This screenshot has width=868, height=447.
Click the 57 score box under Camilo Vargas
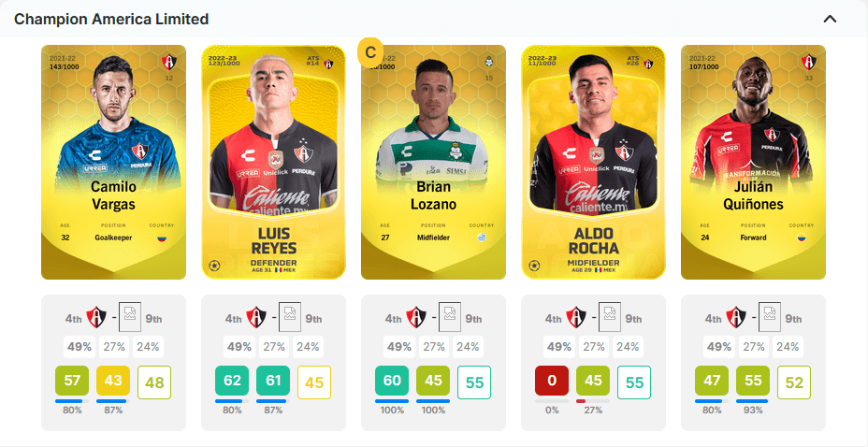72,381
